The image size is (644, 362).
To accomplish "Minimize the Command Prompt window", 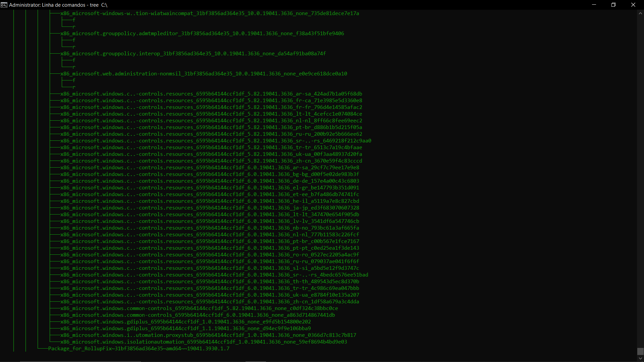I will pos(594,5).
